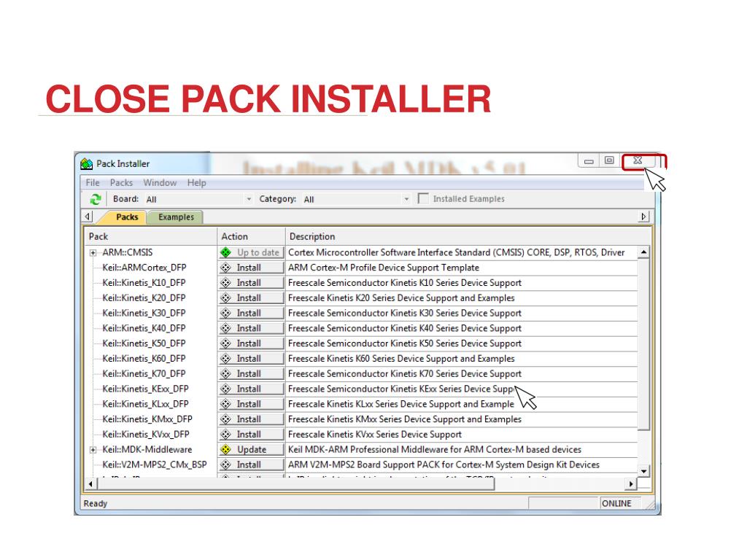Click the yellow Update diamond icon
Image resolution: width=747 pixels, height=560 pixels.
pos(226,449)
